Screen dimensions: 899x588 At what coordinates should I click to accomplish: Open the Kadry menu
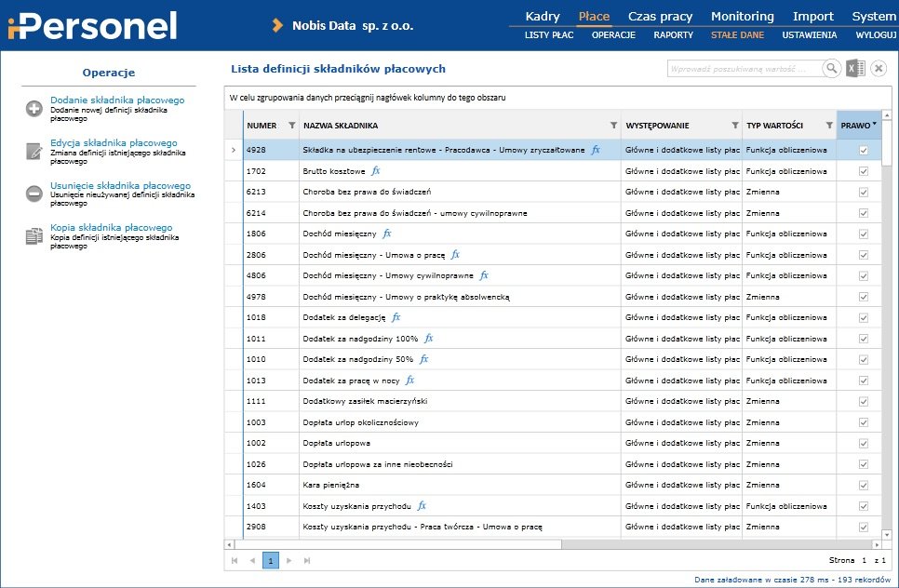click(x=543, y=16)
